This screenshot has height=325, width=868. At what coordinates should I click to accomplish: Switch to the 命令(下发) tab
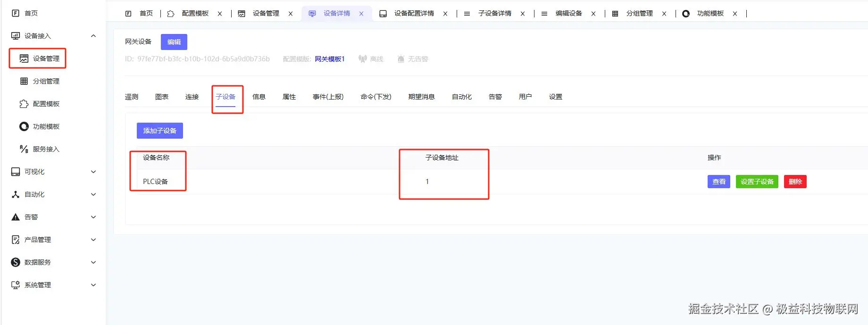point(376,97)
